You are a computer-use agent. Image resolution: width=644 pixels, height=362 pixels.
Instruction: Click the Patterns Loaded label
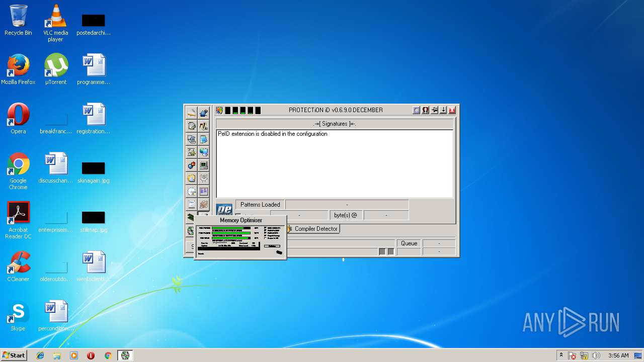pyautogui.click(x=260, y=205)
